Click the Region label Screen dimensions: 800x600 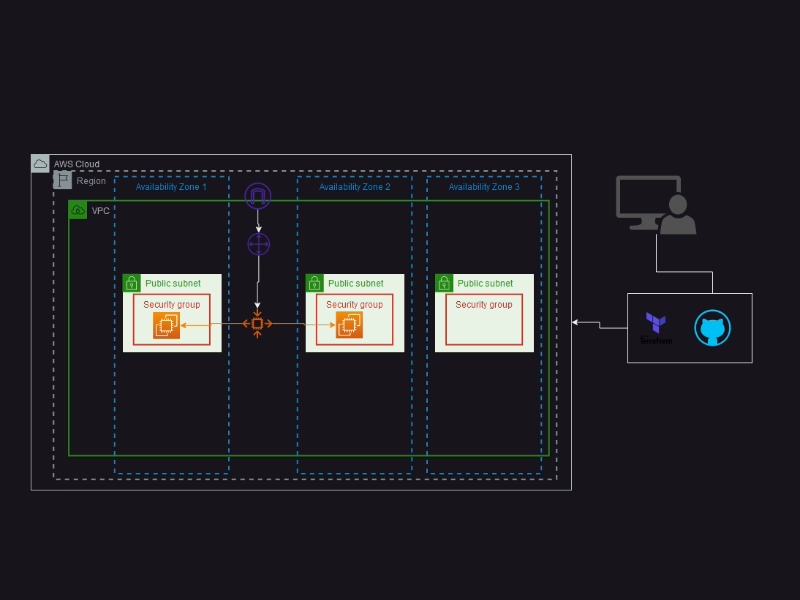[x=91, y=181]
